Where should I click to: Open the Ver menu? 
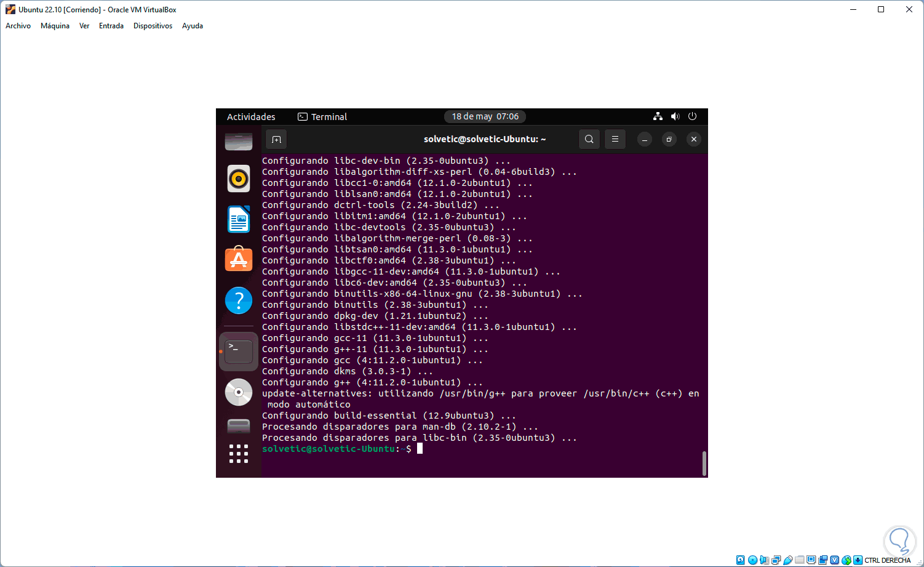pos(84,26)
